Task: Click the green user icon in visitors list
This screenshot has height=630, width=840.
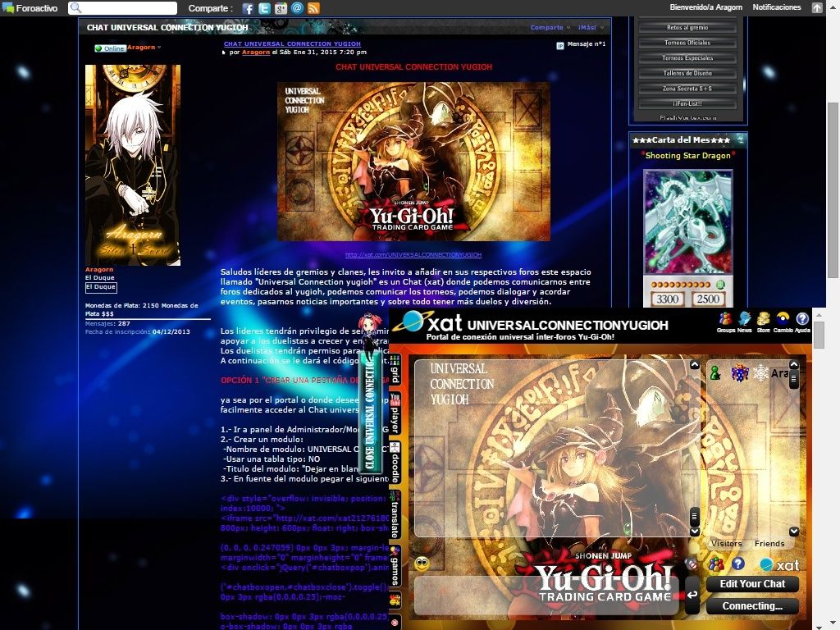Action: pos(714,373)
